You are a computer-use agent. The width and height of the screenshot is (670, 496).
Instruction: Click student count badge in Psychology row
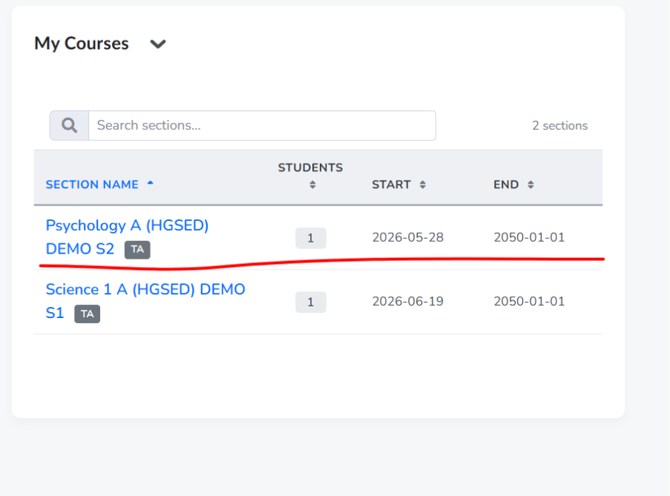(x=311, y=238)
